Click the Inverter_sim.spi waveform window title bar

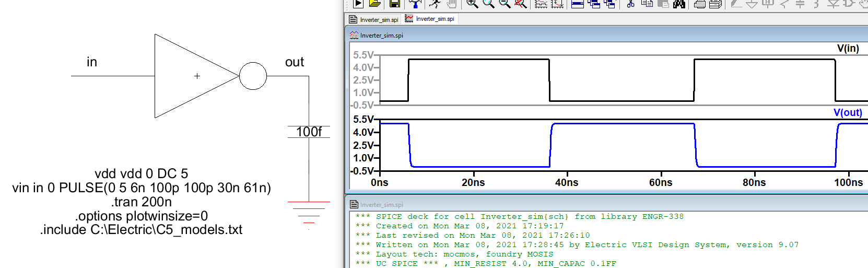click(x=522, y=36)
